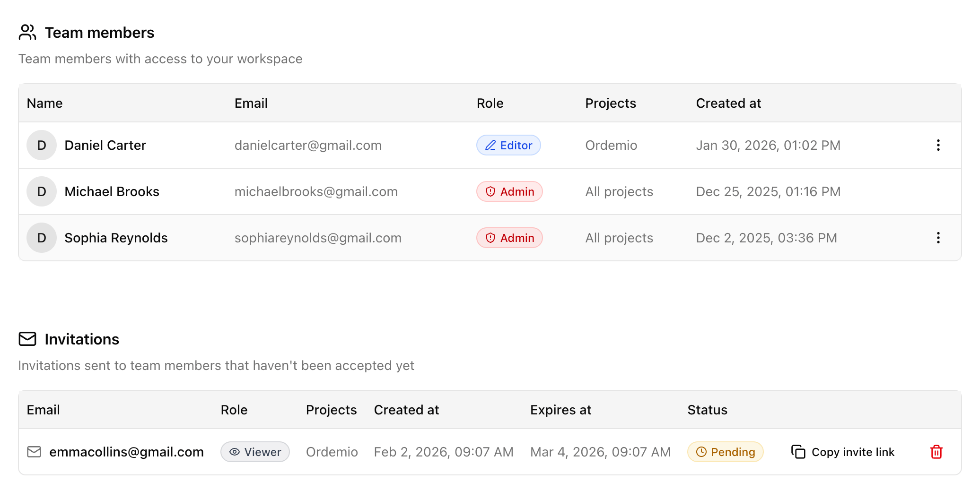Click Sophia Reynolds' Admin role badge
The image size is (980, 499).
pos(509,238)
